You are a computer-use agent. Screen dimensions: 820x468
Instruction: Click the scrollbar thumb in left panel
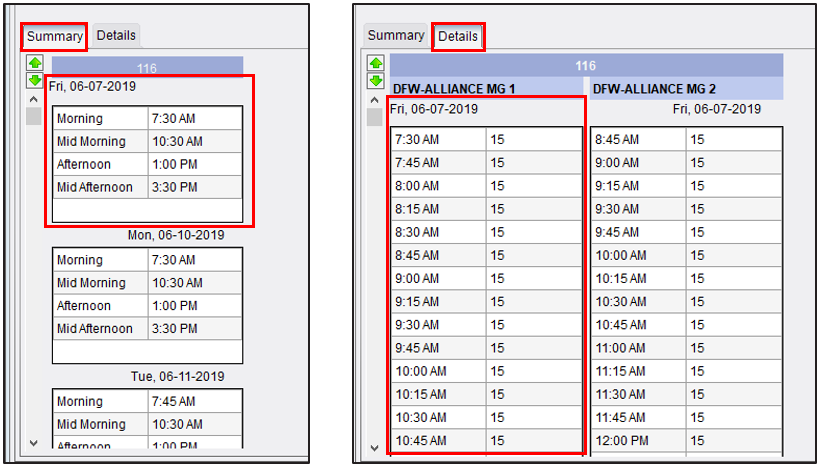(x=34, y=116)
